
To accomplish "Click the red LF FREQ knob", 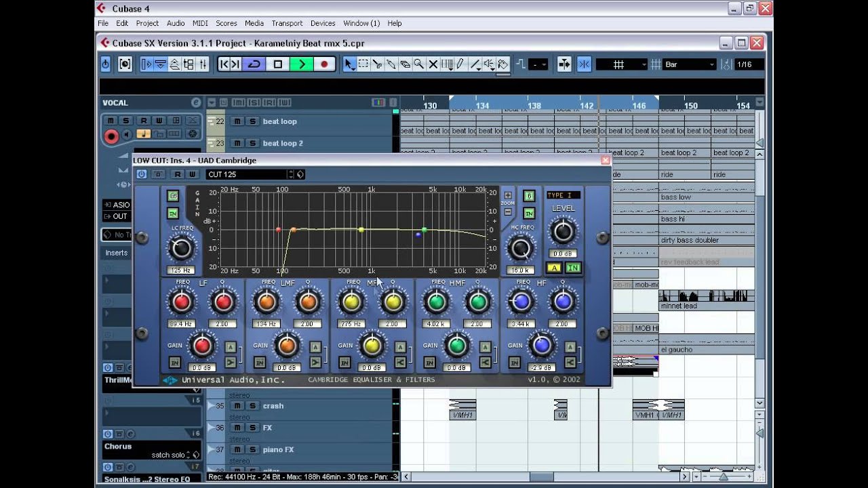I will [181, 302].
